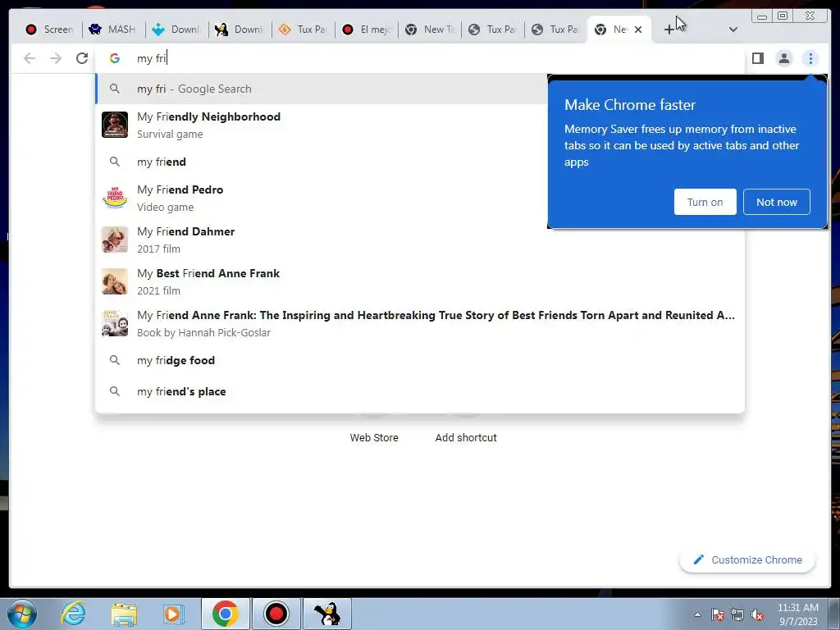
Task: Open the screen recorder taskbar icon
Action: tap(276, 614)
